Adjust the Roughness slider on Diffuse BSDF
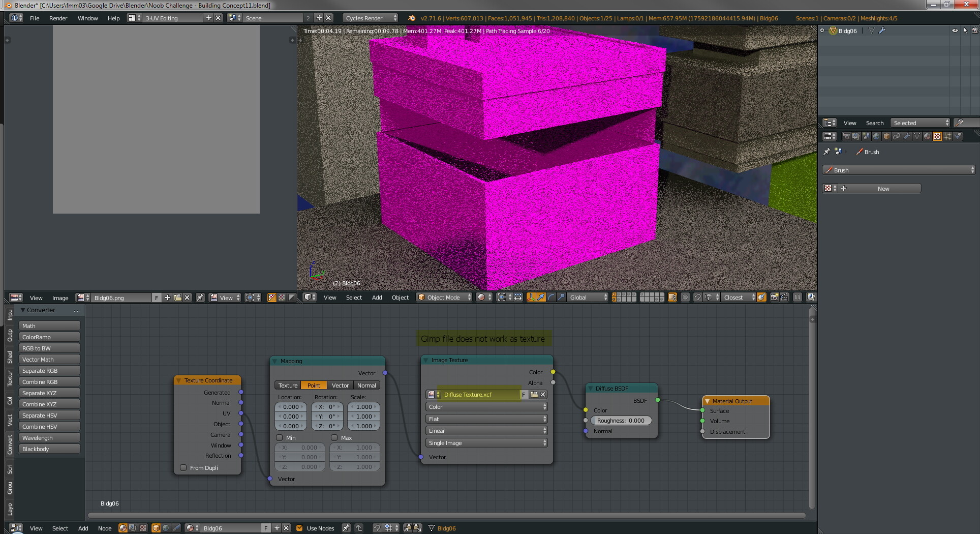 click(x=621, y=420)
